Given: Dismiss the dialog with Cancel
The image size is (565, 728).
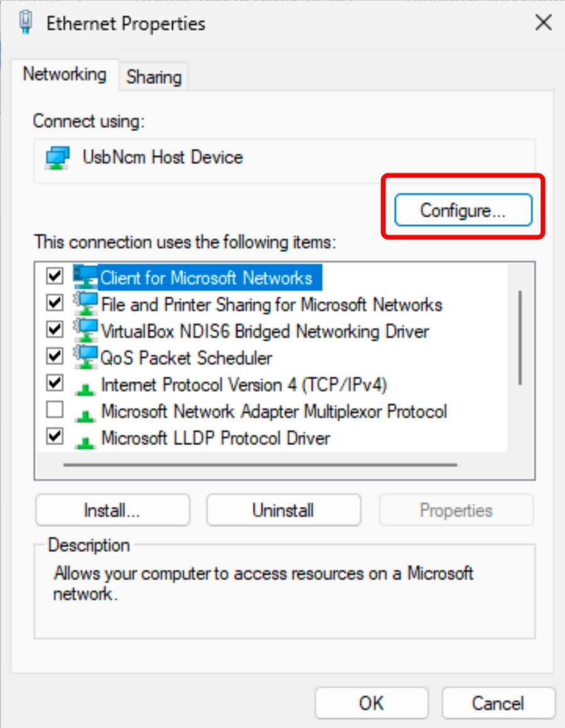Looking at the screenshot, I should tap(498, 703).
